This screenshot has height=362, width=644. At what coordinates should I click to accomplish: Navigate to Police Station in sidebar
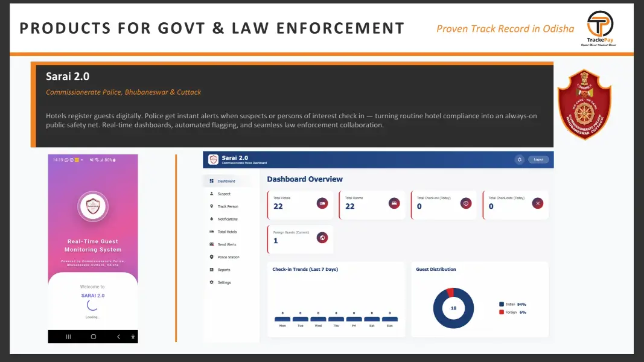228,257
